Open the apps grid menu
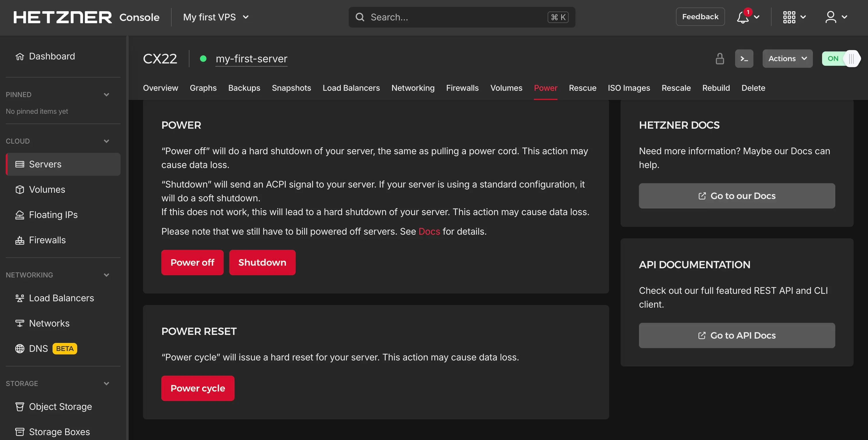The width and height of the screenshot is (868, 440). [x=789, y=17]
